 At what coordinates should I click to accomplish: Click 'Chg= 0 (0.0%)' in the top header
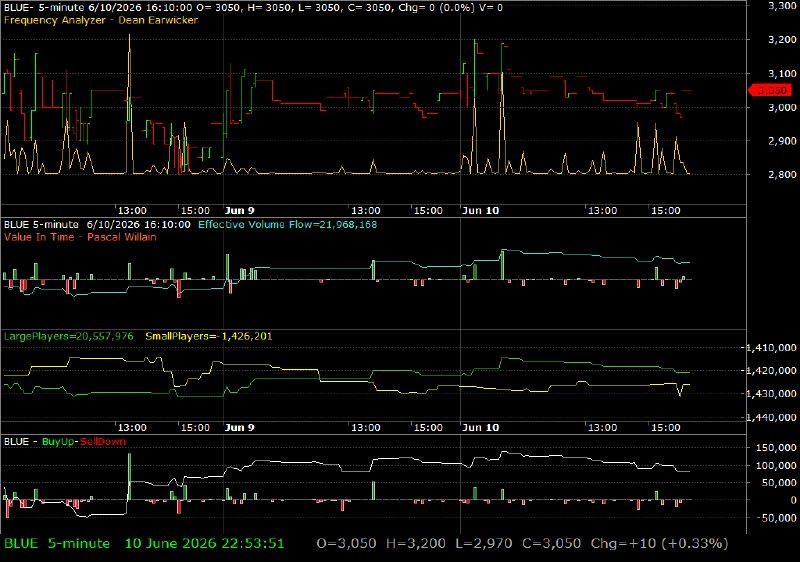[435, 8]
